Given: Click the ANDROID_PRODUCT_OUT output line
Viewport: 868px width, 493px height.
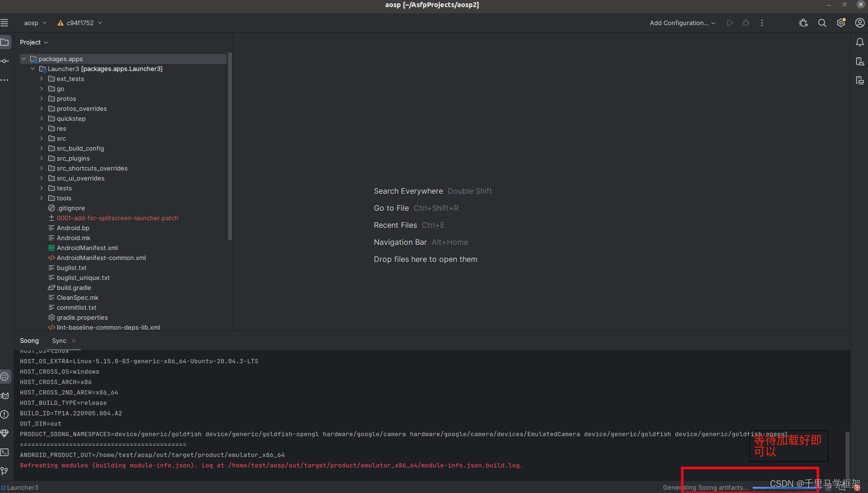Looking at the screenshot, I should (152, 455).
